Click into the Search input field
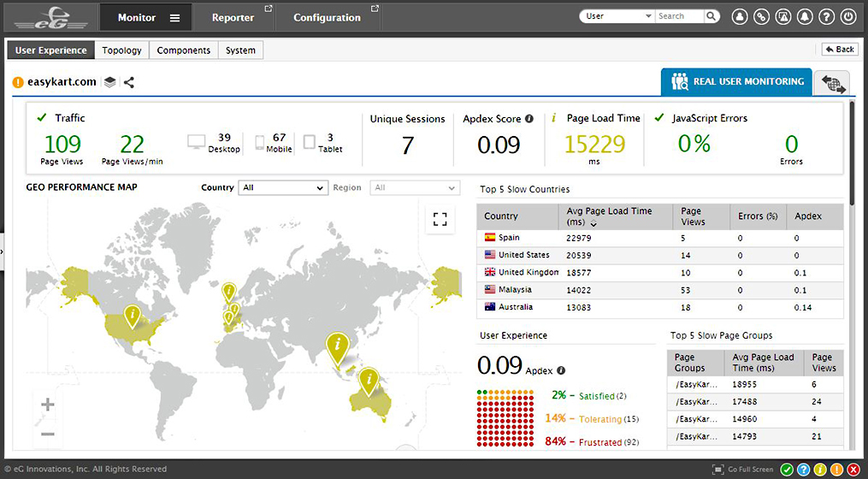 (680, 16)
